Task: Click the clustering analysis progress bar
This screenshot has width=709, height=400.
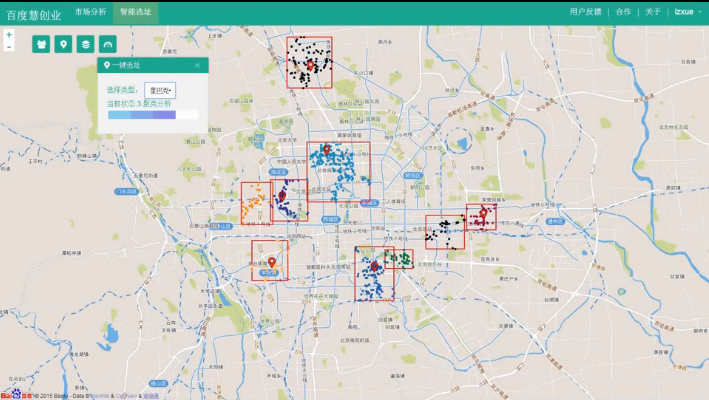Action: (141, 116)
